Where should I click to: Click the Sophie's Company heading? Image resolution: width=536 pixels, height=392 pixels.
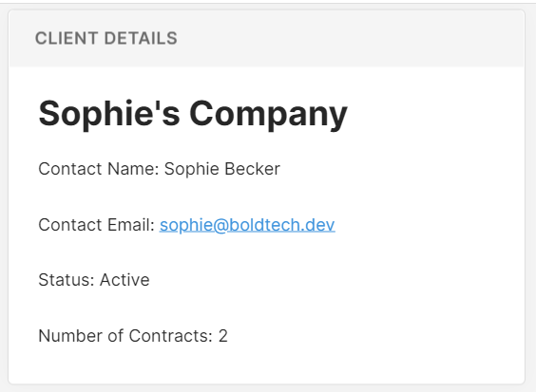pos(193,114)
